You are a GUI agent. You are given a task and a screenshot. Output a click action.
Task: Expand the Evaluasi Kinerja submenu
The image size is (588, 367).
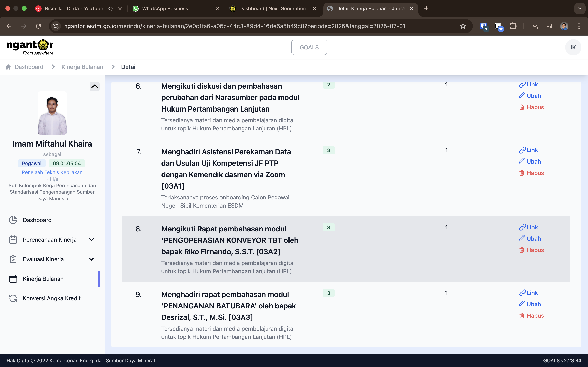pos(91,259)
